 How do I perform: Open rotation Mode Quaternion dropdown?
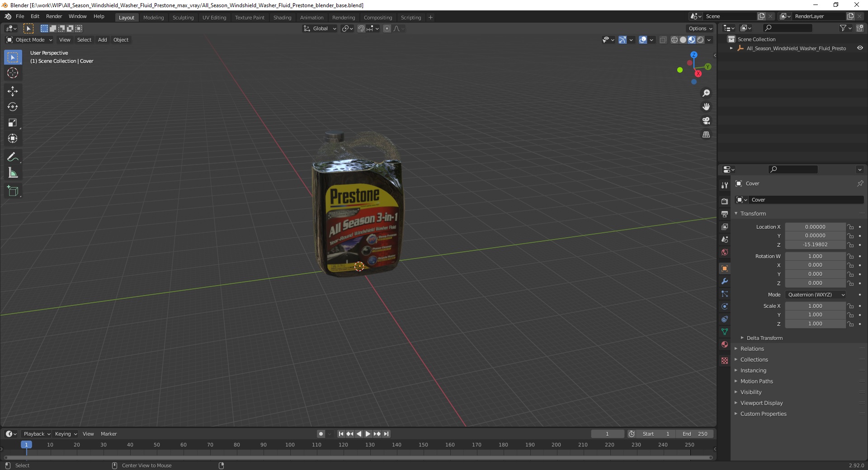point(816,295)
